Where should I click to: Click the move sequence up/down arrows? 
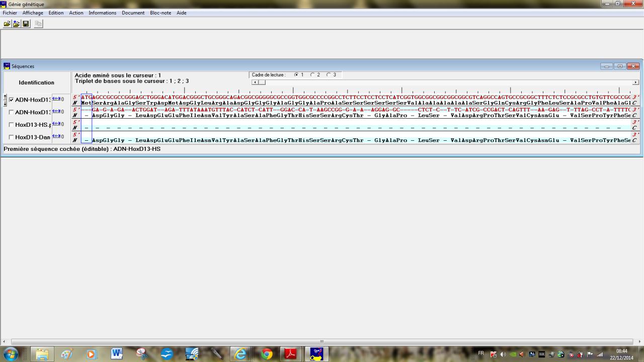point(6,100)
